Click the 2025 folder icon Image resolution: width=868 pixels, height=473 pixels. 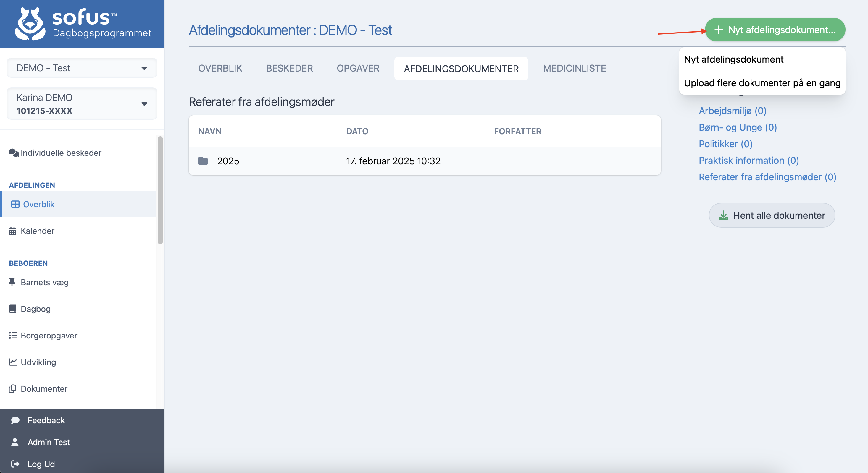tap(203, 161)
